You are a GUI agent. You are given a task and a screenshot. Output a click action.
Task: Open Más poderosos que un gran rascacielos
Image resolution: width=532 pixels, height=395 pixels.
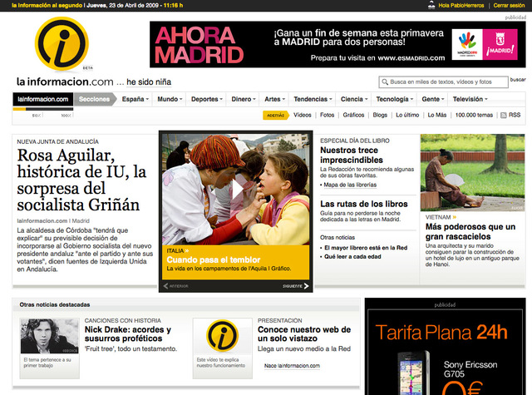pos(470,231)
